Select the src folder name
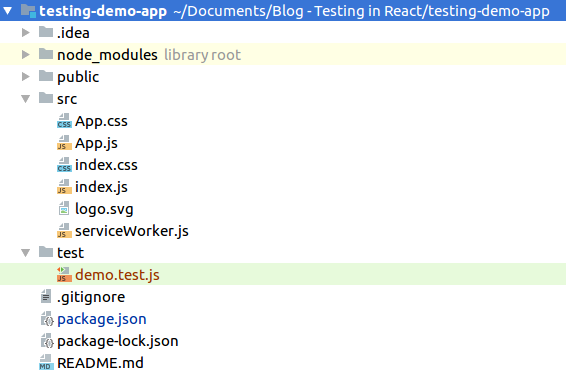Screen dimensions: 566x377 (x=67, y=99)
